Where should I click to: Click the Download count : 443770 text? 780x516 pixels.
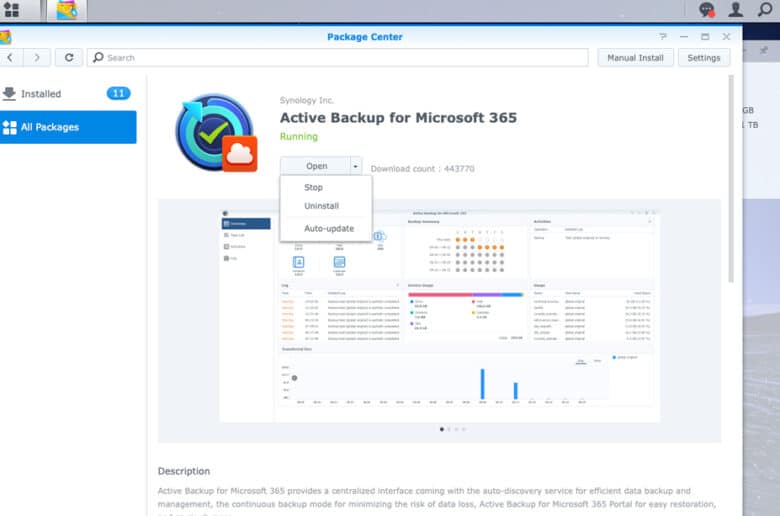tap(422, 169)
